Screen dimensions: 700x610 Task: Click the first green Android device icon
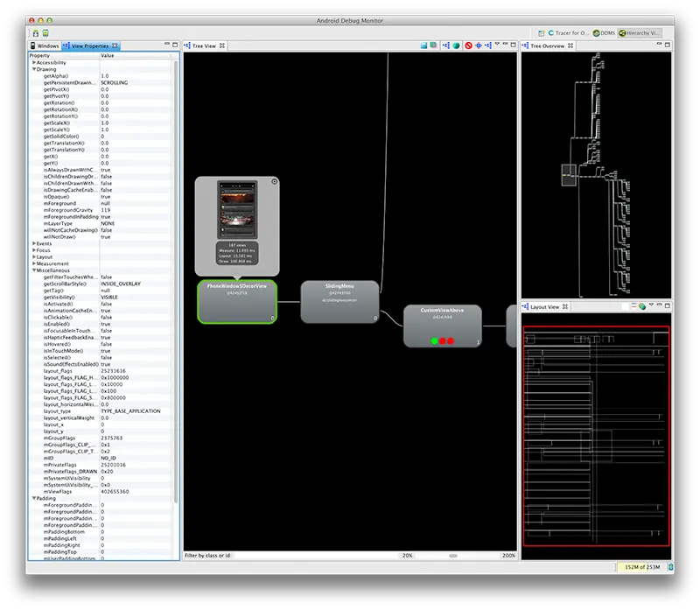pyautogui.click(x=35, y=32)
